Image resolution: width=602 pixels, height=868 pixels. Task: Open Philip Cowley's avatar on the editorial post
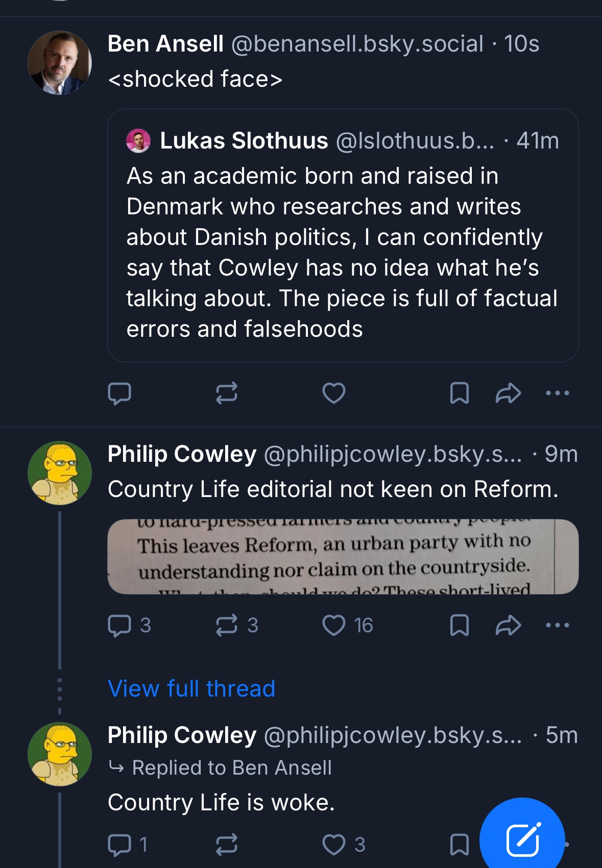point(60,473)
